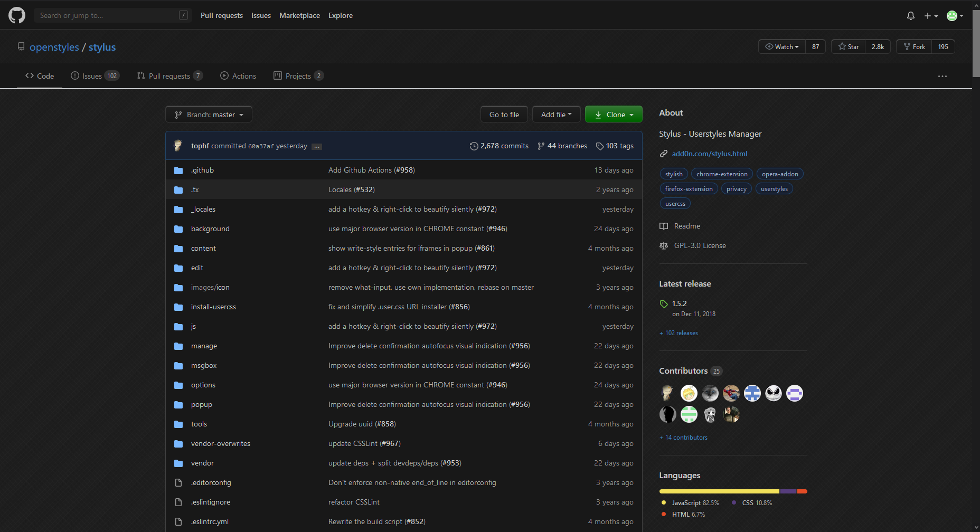The image size is (980, 532).
Task: Expand commit message ellipsis button
Action: coord(317,147)
